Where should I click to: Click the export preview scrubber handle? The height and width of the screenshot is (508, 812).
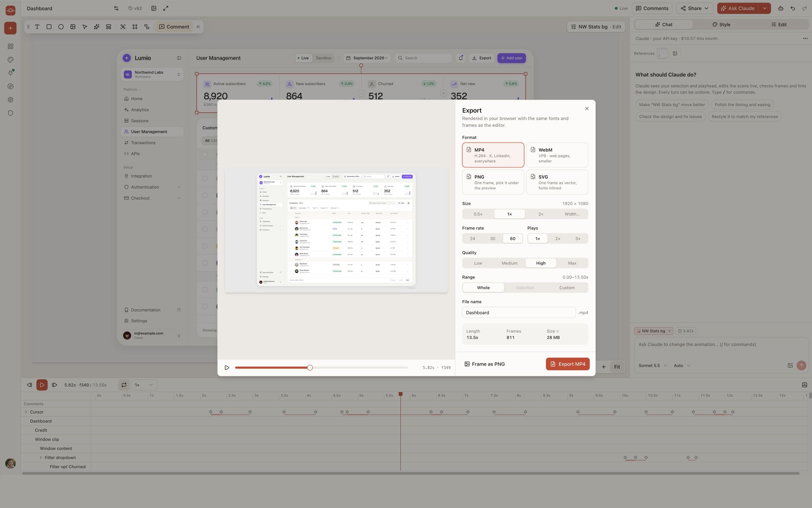point(310,367)
